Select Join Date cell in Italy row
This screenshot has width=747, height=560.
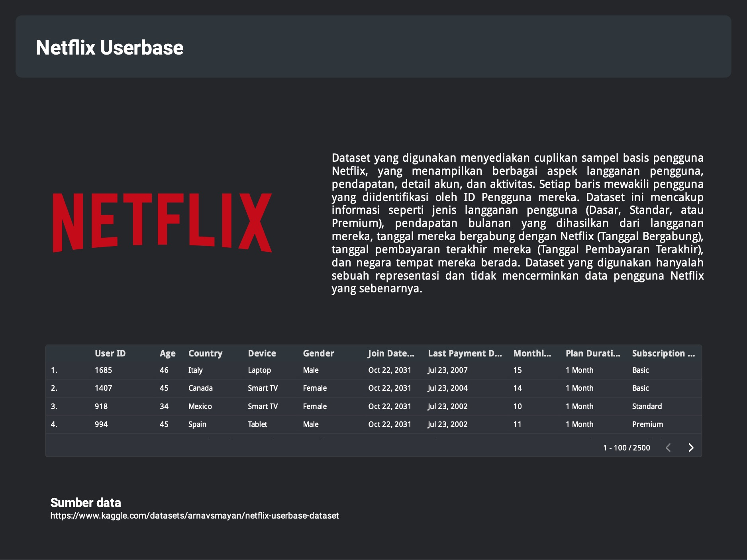point(390,370)
